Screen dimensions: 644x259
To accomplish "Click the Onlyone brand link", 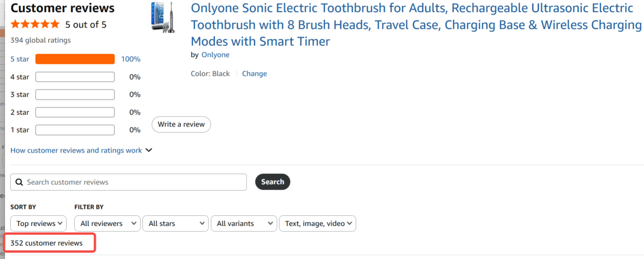I will 215,54.
